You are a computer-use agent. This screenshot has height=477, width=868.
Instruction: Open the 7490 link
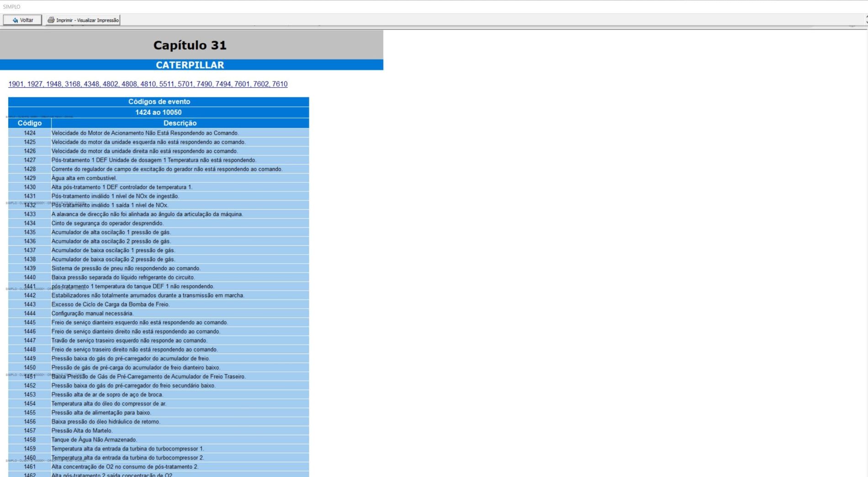[x=204, y=84]
